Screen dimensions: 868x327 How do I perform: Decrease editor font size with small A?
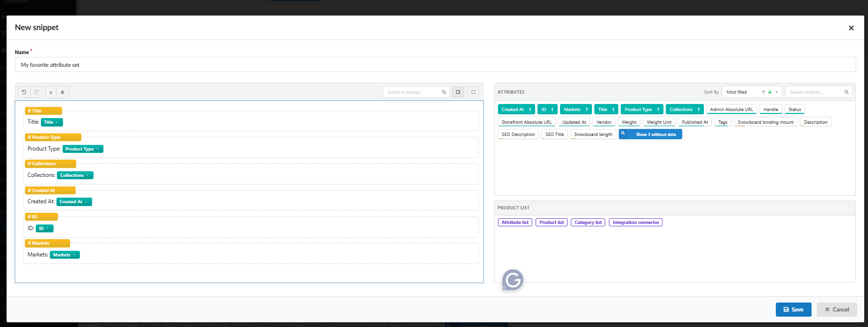click(x=51, y=92)
